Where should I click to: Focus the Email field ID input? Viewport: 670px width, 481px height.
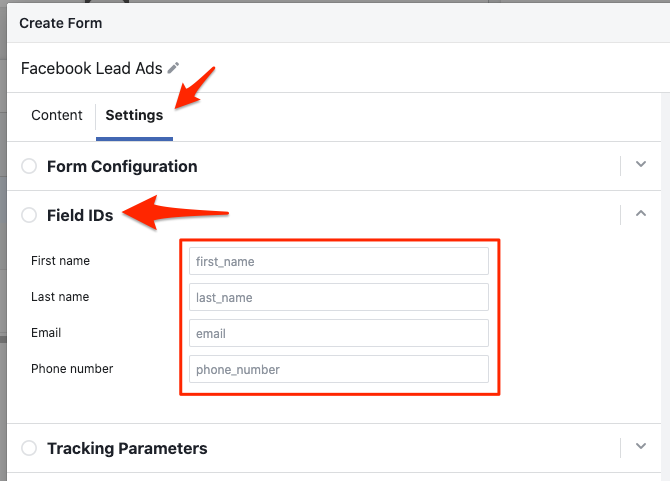338,333
